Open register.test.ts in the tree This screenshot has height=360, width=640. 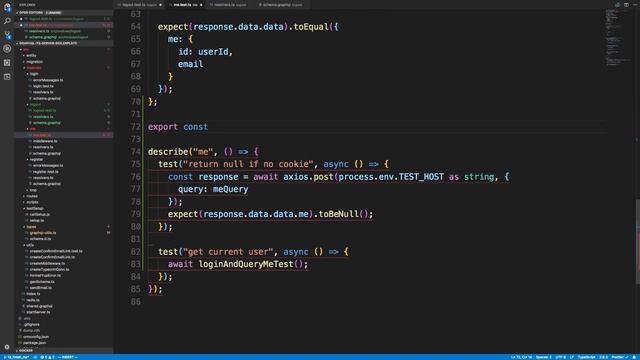[45, 172]
